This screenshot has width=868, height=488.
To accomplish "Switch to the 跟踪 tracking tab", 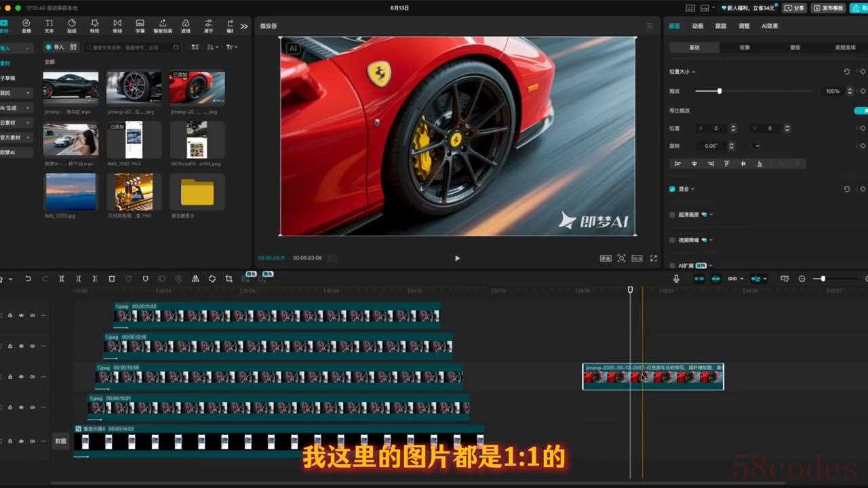I will 721,26.
